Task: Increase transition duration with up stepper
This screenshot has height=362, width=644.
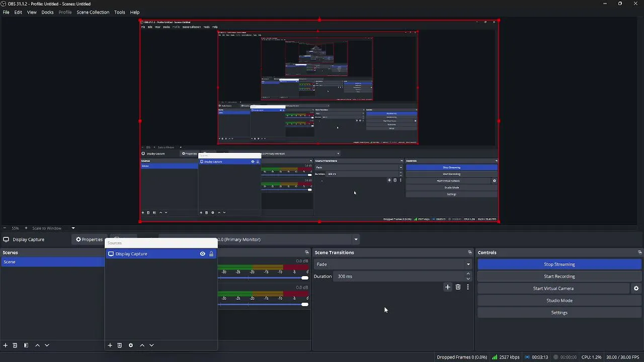Action: pyautogui.click(x=468, y=274)
